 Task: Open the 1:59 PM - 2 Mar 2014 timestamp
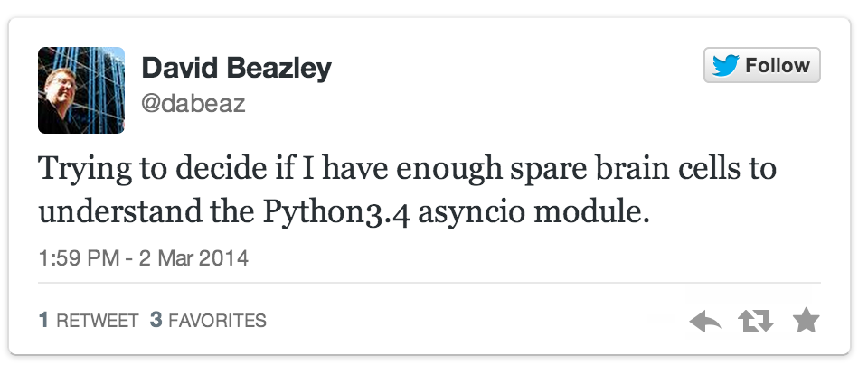(144, 258)
